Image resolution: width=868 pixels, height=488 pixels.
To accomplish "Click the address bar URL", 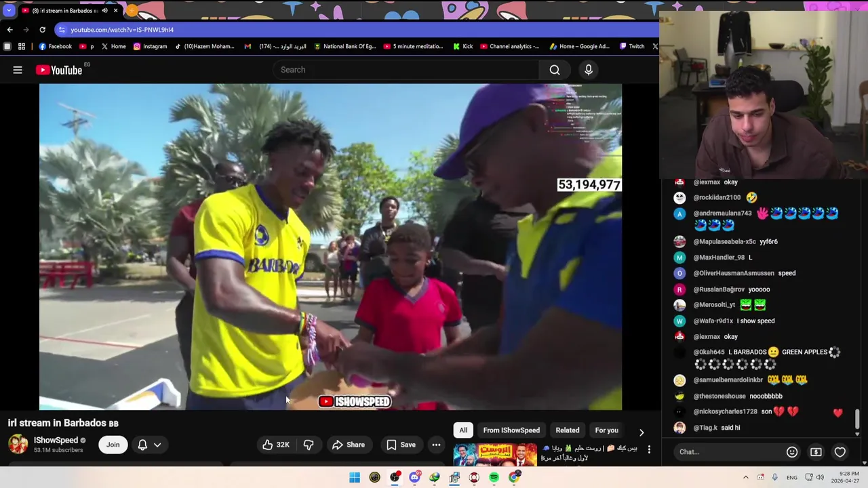I will [122, 30].
